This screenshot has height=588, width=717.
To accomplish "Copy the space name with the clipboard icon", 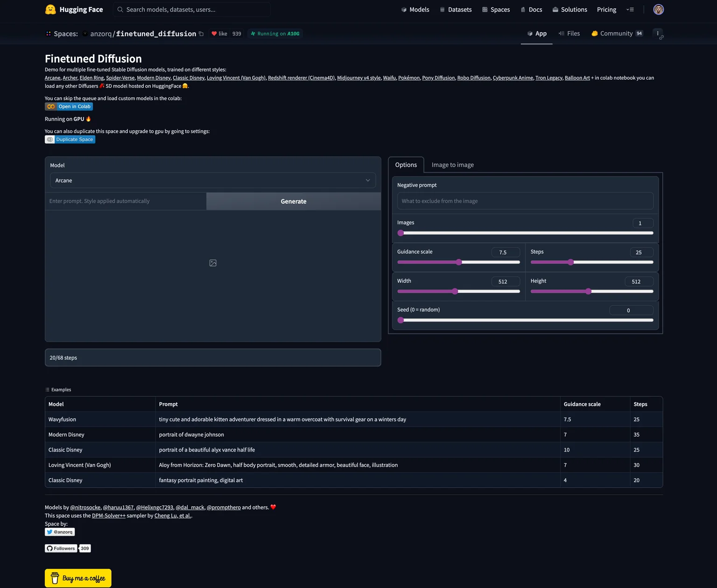I will click(x=201, y=34).
